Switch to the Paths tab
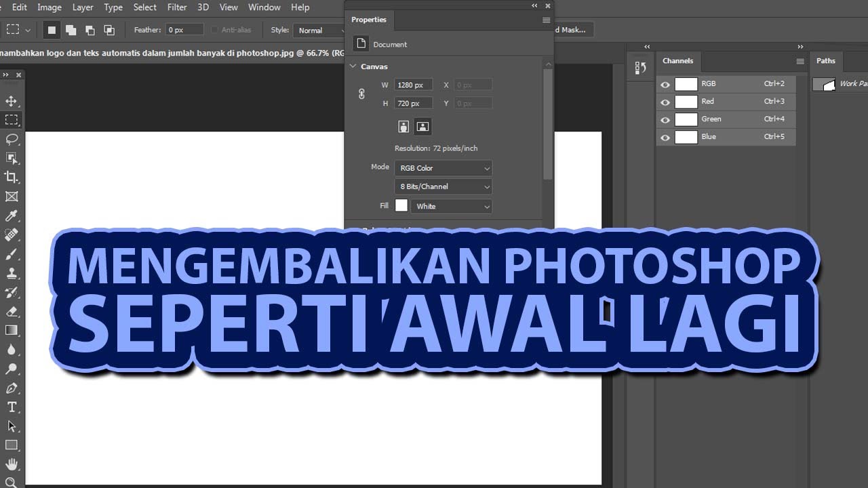Image resolution: width=868 pixels, height=488 pixels. point(826,61)
